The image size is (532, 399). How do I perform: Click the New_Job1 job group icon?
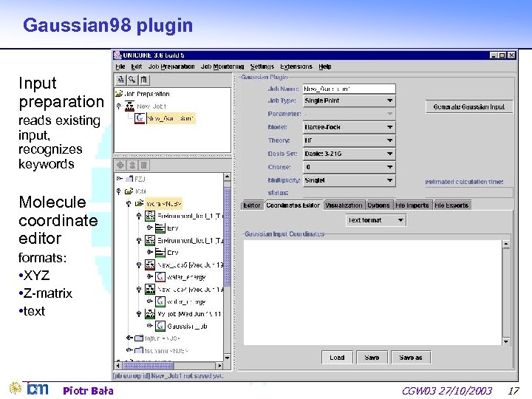click(129, 106)
